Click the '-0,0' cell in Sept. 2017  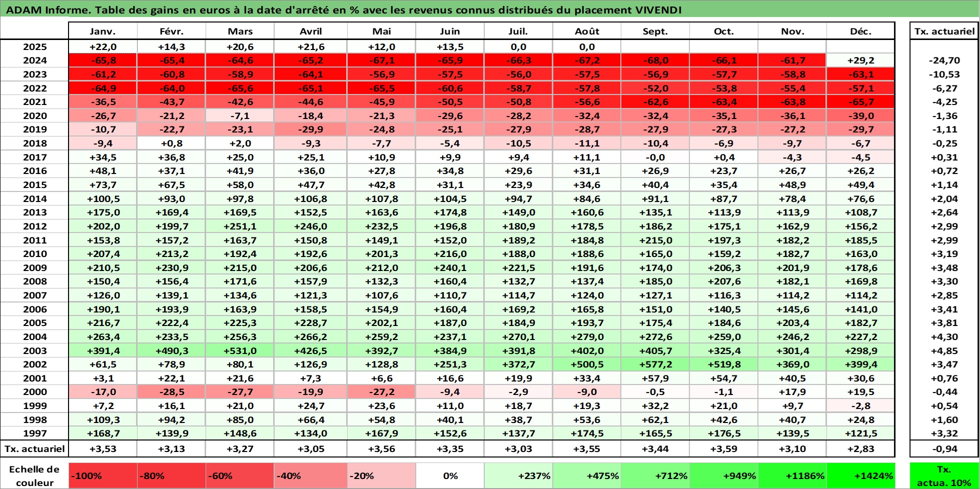pyautogui.click(x=655, y=157)
